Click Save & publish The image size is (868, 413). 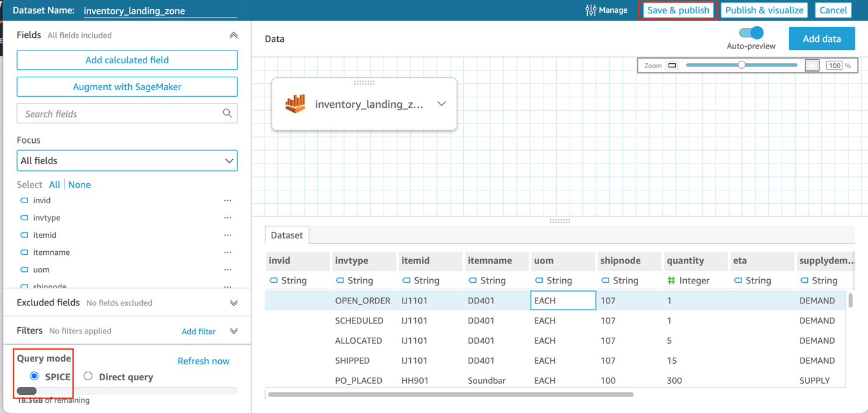point(678,10)
